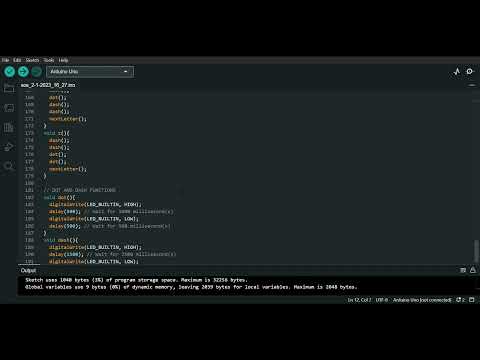Image resolution: width=480 pixels, height=360 pixels.
Task: Click the void z() declaration on line 173
Action: (x=56, y=133)
